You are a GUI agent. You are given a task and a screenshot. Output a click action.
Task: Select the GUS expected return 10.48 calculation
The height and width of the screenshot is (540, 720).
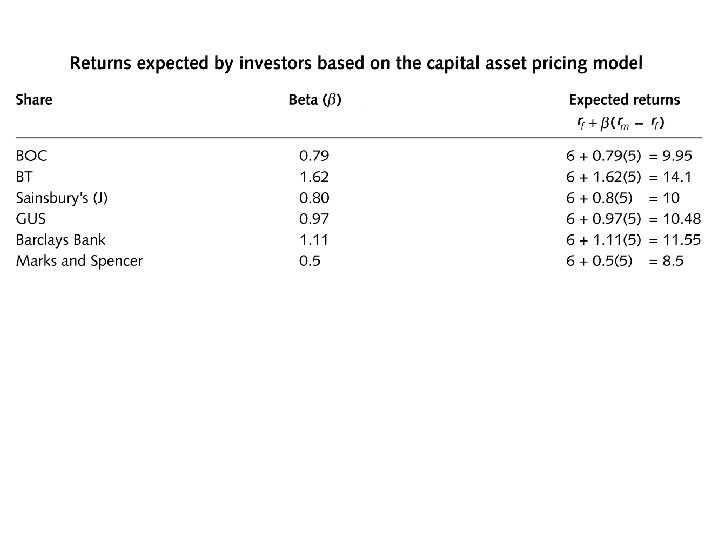click(633, 219)
